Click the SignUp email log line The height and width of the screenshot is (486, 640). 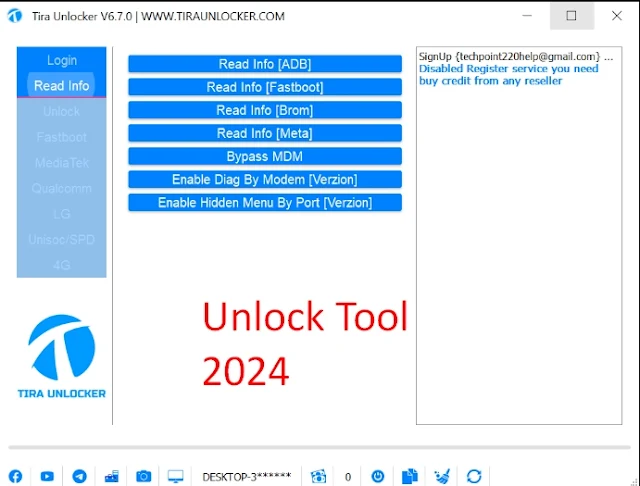(x=516, y=56)
